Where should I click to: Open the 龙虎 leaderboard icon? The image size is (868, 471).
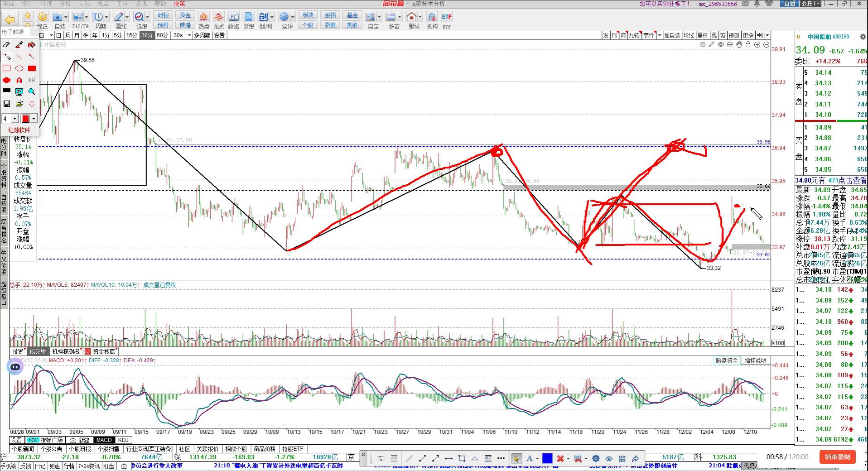click(219, 20)
